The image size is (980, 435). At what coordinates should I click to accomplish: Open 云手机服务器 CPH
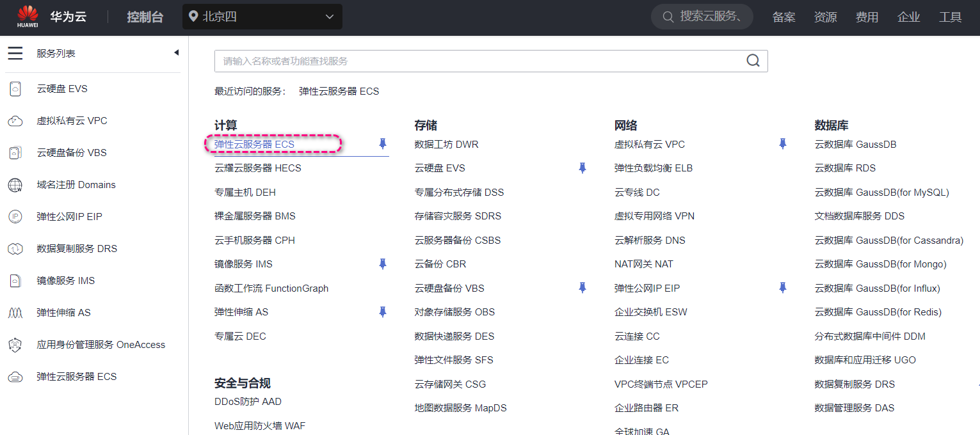click(x=255, y=241)
